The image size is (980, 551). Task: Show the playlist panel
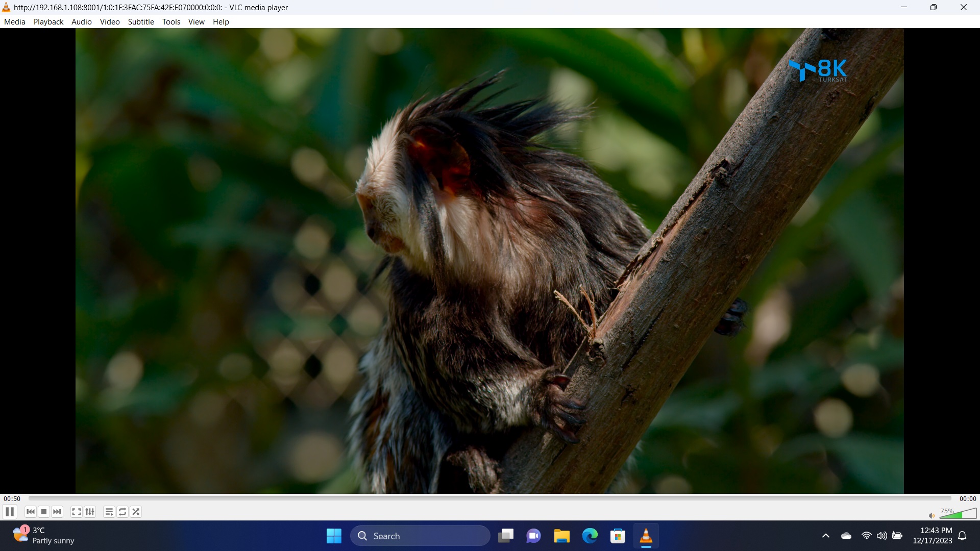click(109, 512)
